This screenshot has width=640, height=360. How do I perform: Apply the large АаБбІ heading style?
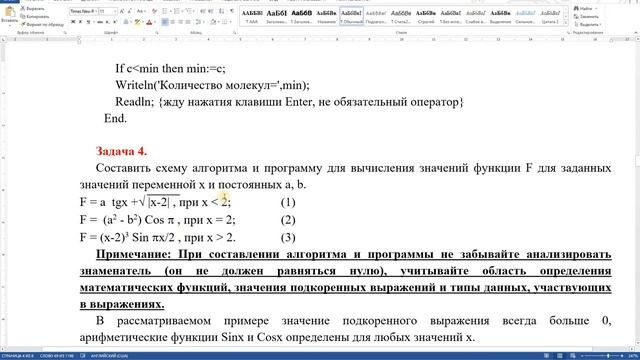[x=276, y=17]
